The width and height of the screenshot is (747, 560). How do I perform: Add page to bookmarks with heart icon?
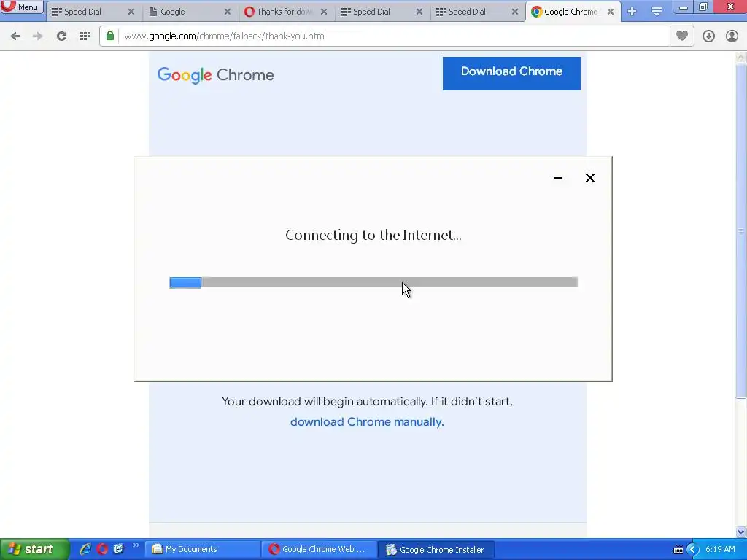click(x=682, y=36)
